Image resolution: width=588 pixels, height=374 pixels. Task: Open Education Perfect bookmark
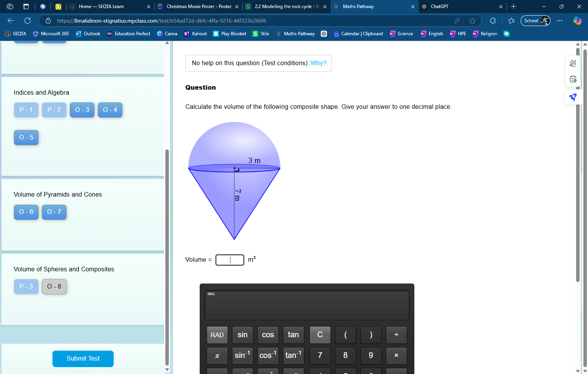click(129, 34)
